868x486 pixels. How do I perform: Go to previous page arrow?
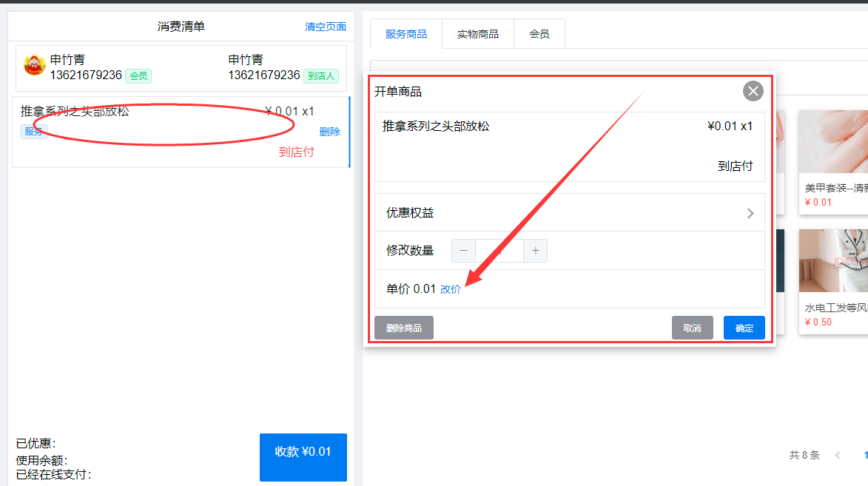click(x=838, y=455)
